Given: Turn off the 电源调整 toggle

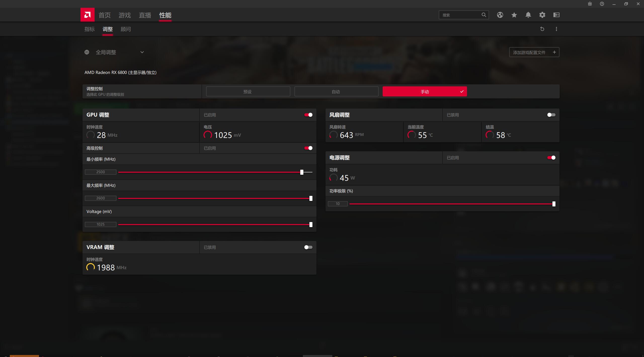Looking at the screenshot, I should click(x=551, y=158).
